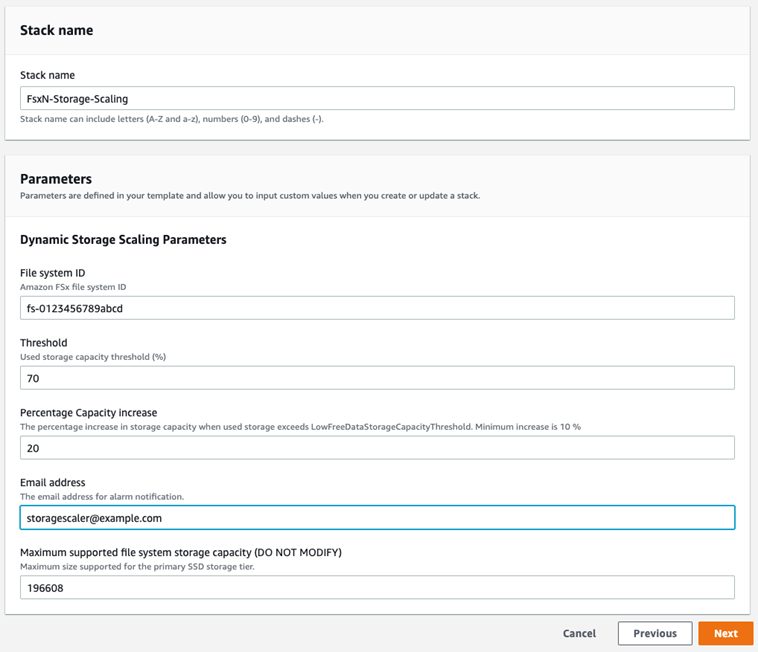
Task: Click the Email address input field
Action: coord(377,517)
